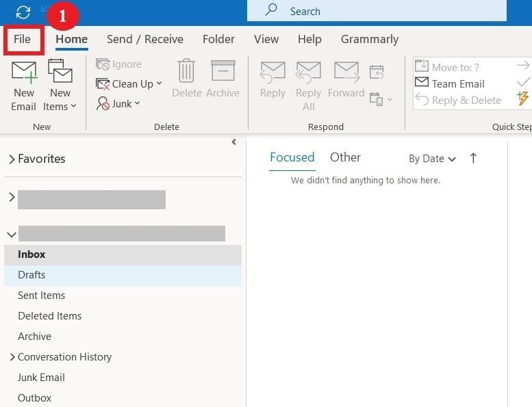Screen dimensions: 532x407
Task: Click the Forward envelope icon
Action: click(x=346, y=73)
